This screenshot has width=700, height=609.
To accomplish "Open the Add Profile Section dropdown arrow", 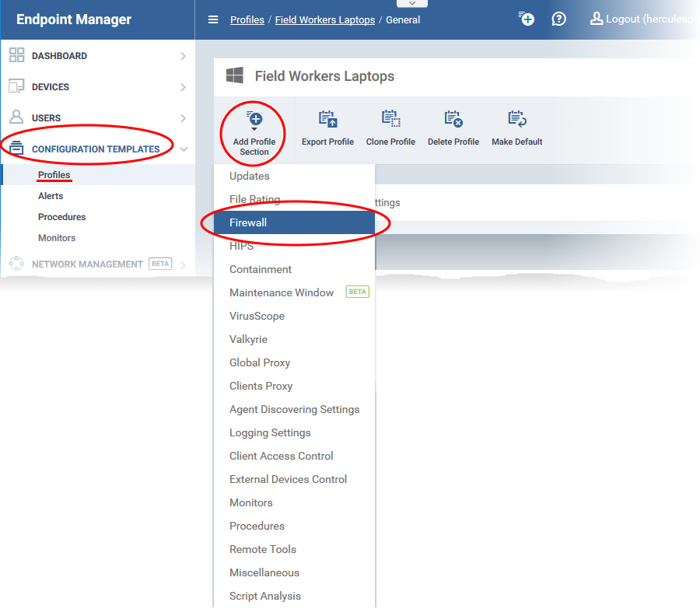I will coord(254,129).
